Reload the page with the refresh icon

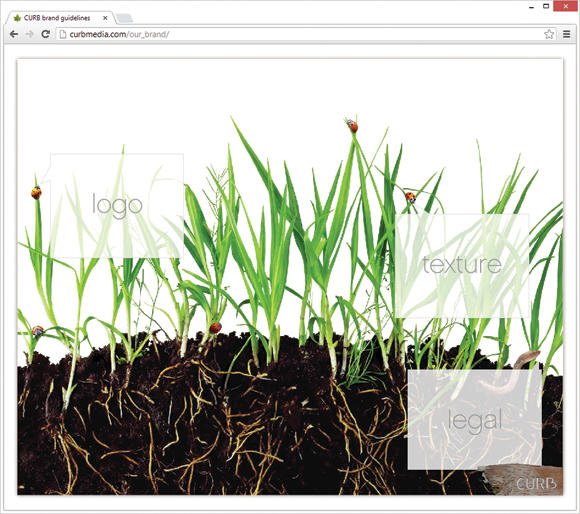pos(45,34)
